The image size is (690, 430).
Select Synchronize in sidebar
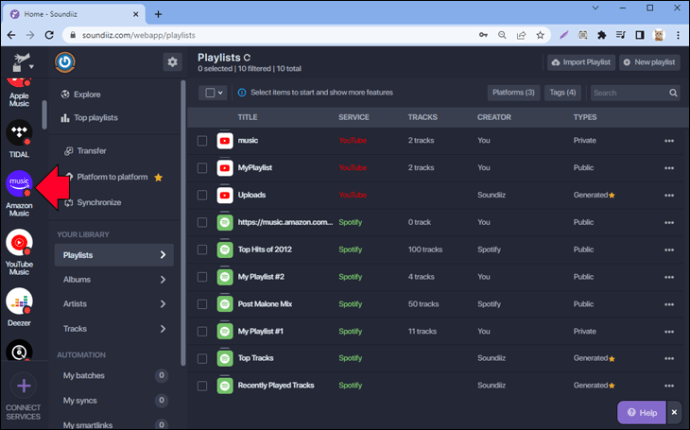[x=92, y=202]
